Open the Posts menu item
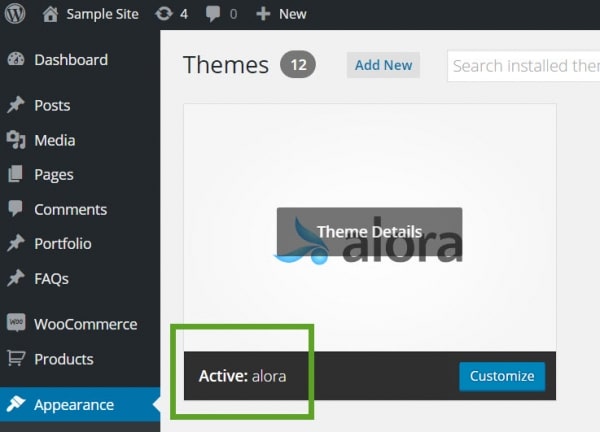 point(52,106)
